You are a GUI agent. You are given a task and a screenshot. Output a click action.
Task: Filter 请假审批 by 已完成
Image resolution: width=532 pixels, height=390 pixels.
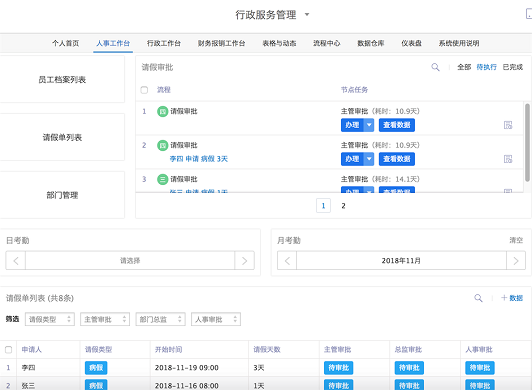(513, 67)
